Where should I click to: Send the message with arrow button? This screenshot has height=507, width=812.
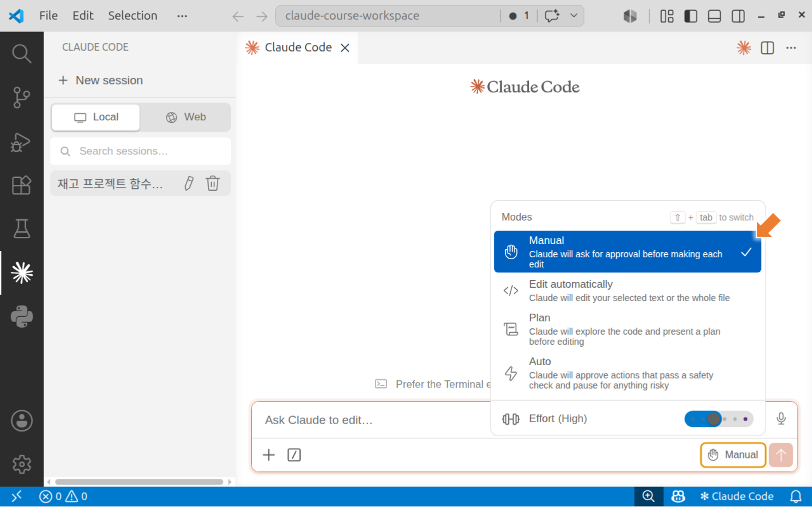point(781,455)
